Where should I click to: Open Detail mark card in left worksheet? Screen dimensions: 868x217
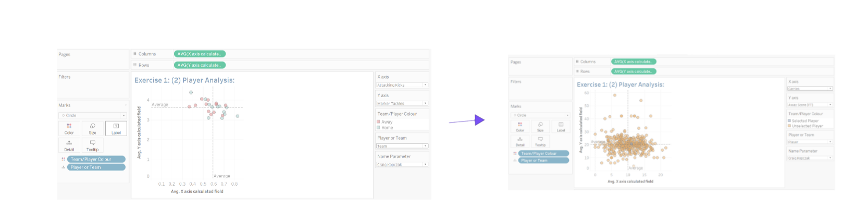[69, 144]
